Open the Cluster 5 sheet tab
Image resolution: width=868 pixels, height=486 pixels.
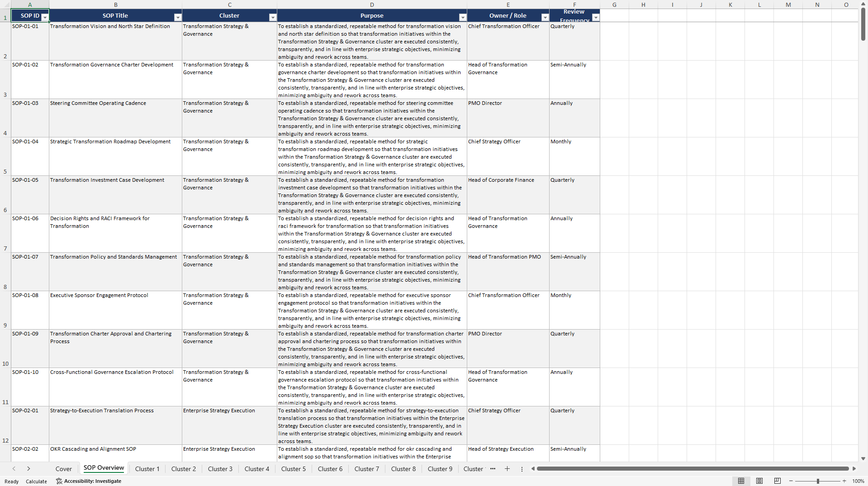[294, 469]
